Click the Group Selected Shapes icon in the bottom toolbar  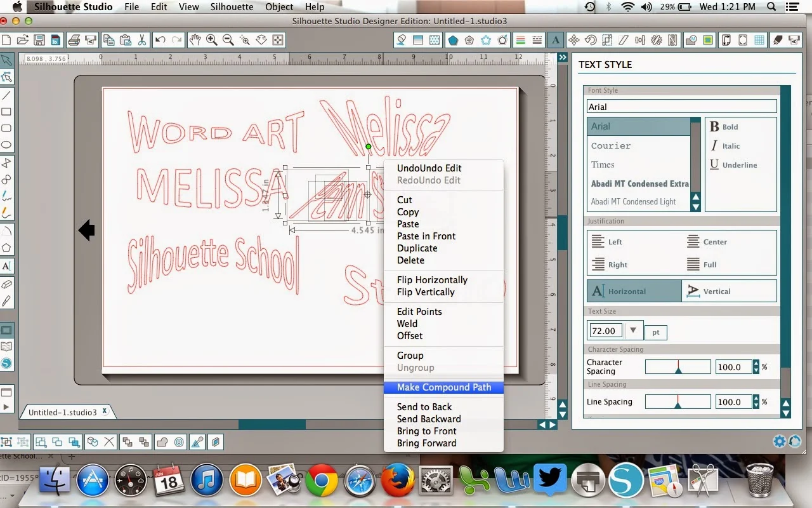pos(7,442)
